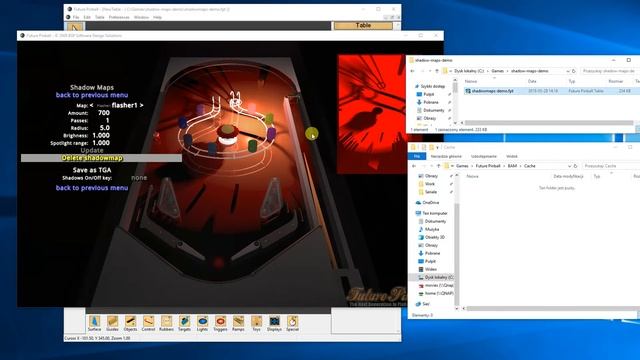Click the Spotlight range value 1.000
The height and width of the screenshot is (360, 640).
(x=101, y=143)
